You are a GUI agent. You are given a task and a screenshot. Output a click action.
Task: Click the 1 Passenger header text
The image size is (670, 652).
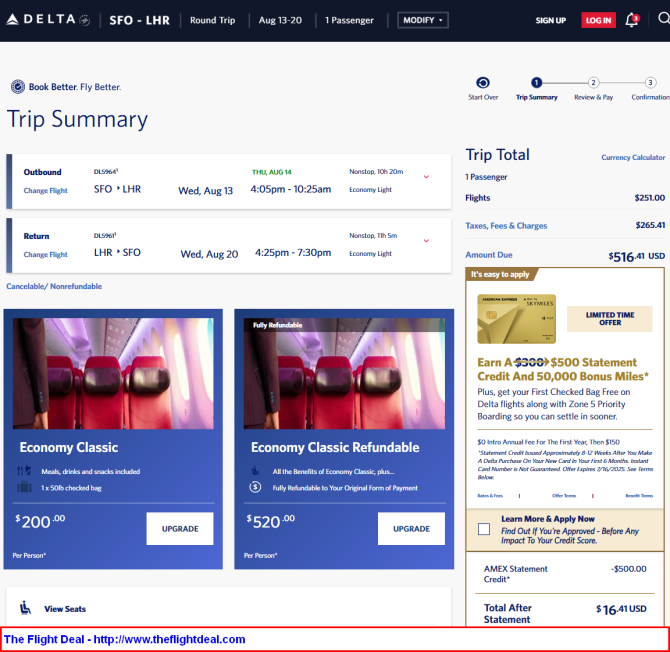coord(349,20)
